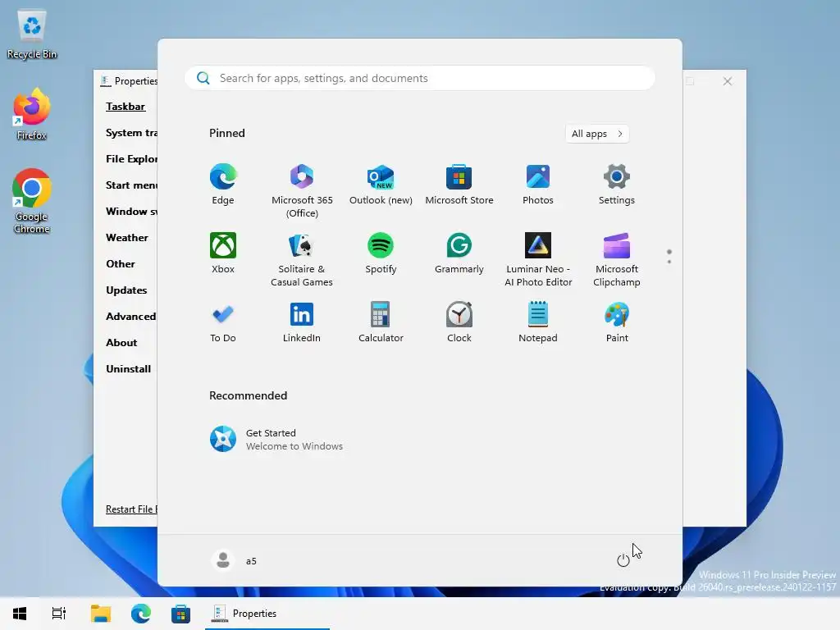Select System tray section in Properties
The width and height of the screenshot is (840, 630).
click(131, 132)
